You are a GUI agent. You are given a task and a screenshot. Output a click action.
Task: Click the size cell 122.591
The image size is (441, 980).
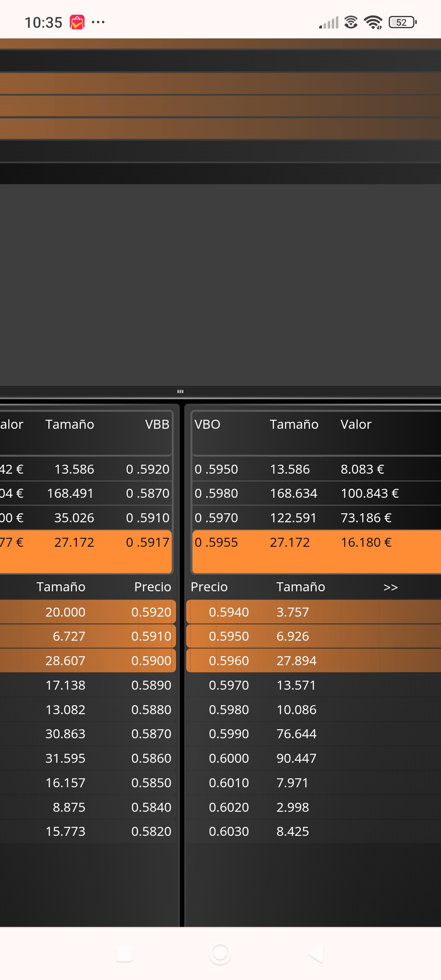(293, 518)
